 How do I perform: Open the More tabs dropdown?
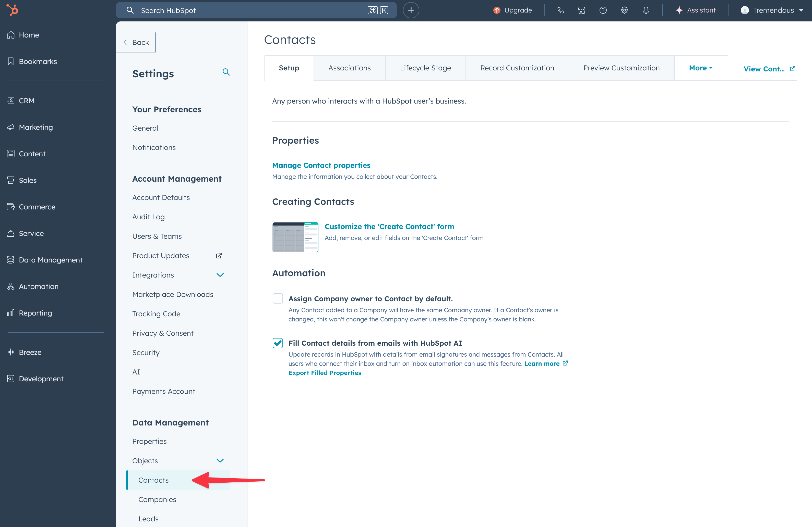(x=700, y=68)
